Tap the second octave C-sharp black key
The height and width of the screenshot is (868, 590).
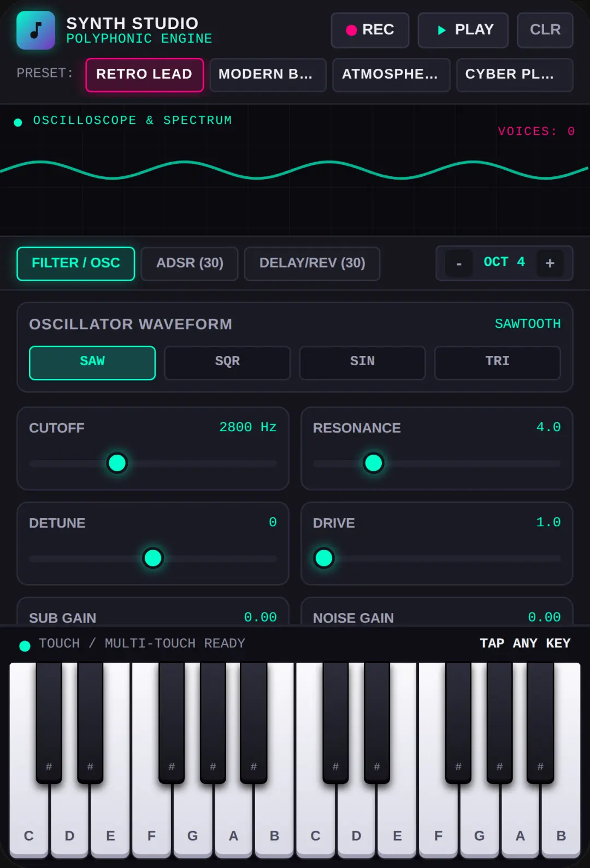pos(335,723)
